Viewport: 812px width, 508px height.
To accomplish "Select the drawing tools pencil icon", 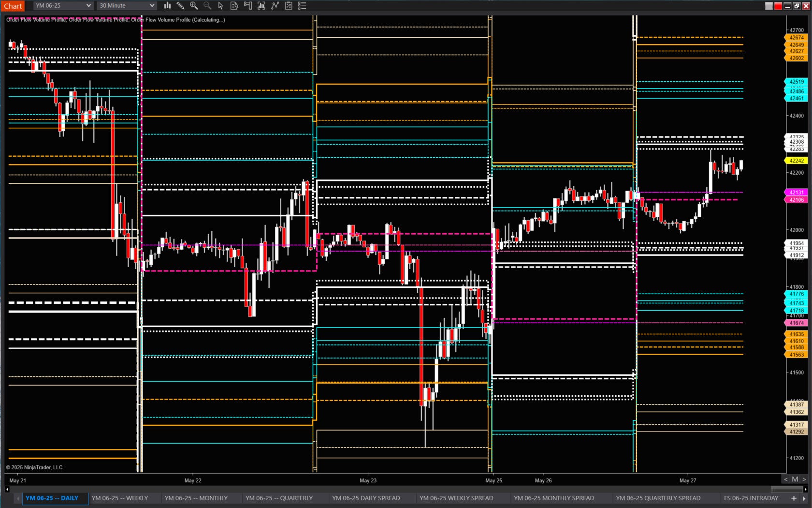I will click(x=180, y=6).
